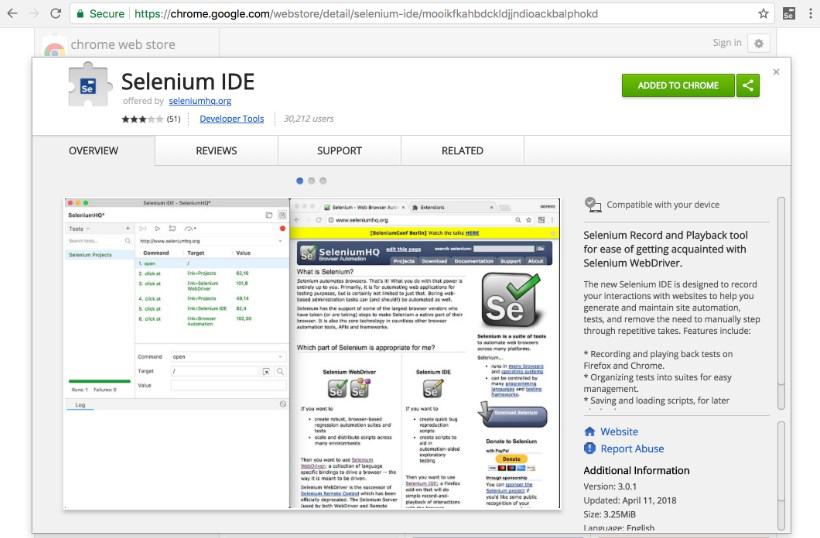
Task: Click the Updated: April 11, 2018 text
Action: click(630, 500)
